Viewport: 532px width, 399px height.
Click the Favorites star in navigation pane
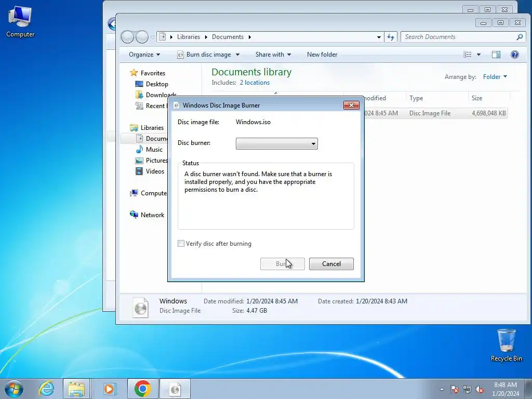[134, 73]
